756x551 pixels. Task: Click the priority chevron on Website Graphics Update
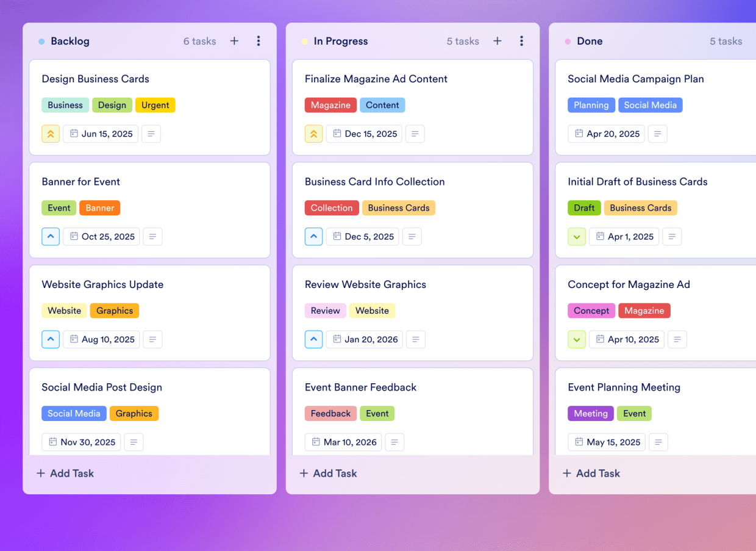coord(51,339)
